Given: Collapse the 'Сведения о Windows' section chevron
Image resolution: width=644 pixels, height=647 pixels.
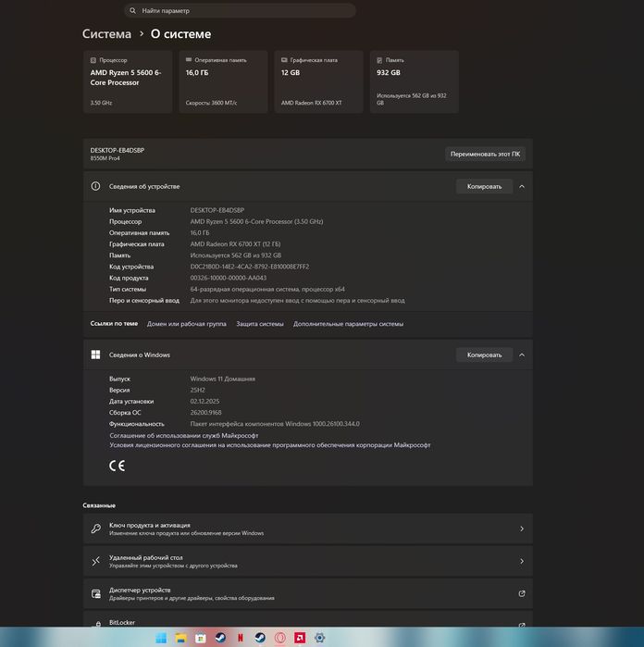Looking at the screenshot, I should (x=522, y=355).
